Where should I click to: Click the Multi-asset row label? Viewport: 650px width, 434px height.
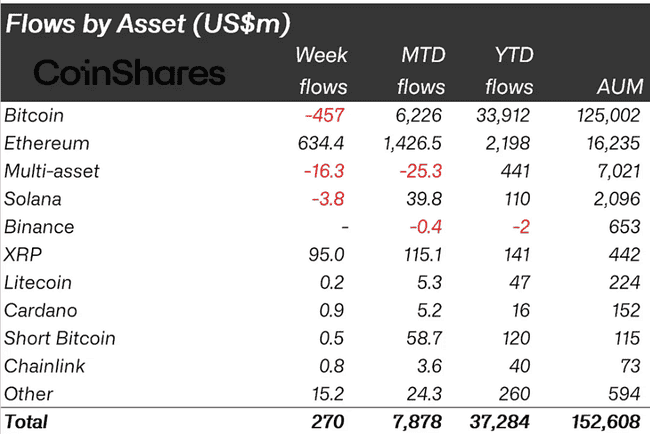(x=52, y=171)
